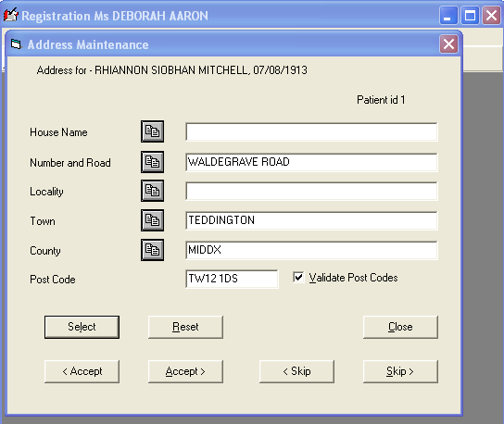504x424 pixels.
Task: Focus the empty House Name field
Action: 311,131
